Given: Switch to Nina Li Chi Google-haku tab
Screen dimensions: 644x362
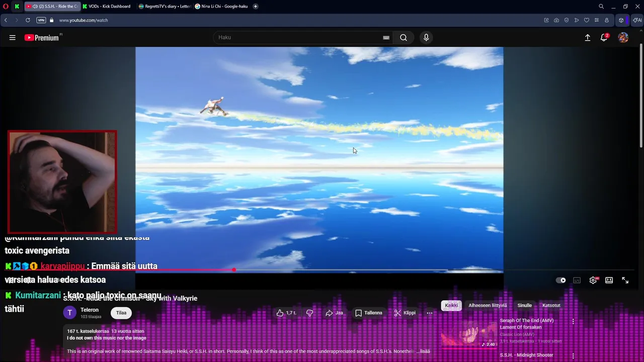Looking at the screenshot, I should point(221,7).
